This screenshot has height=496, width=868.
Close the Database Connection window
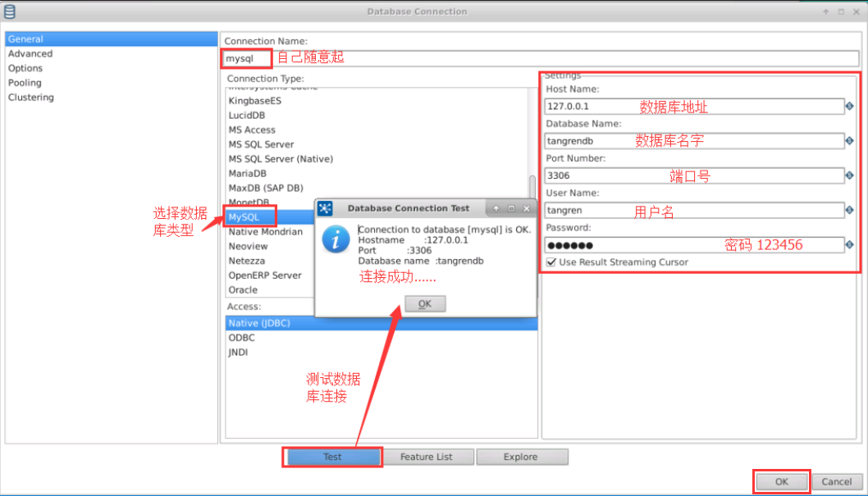pyautogui.click(x=857, y=11)
